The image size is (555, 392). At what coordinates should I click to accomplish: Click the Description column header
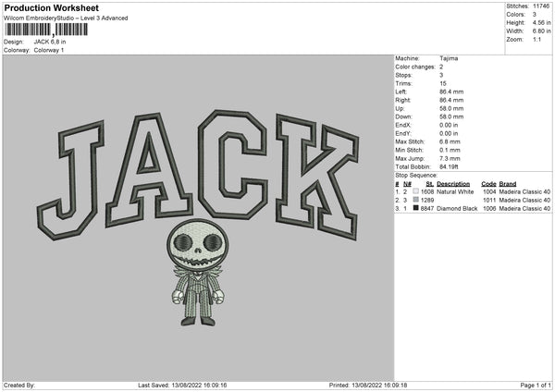453,183
